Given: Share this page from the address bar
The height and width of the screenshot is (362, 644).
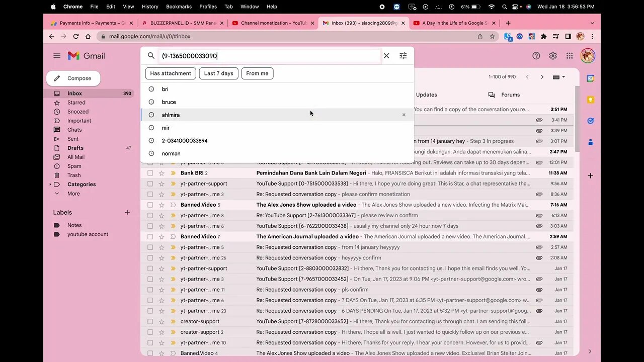Looking at the screenshot, I should (479, 36).
